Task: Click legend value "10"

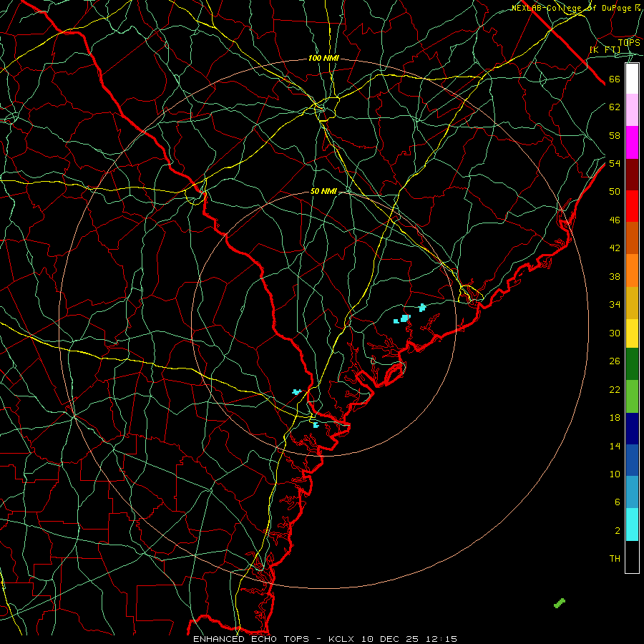Action: tap(615, 474)
